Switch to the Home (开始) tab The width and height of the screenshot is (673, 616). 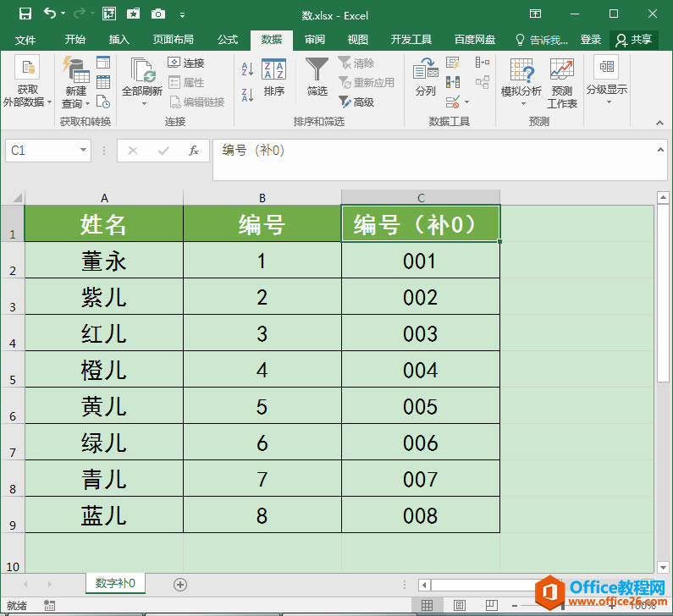[x=75, y=40]
